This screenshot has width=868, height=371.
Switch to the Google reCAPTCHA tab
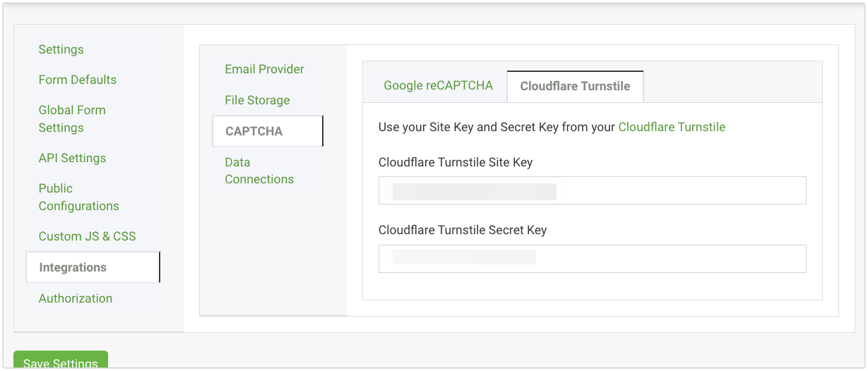(x=438, y=86)
